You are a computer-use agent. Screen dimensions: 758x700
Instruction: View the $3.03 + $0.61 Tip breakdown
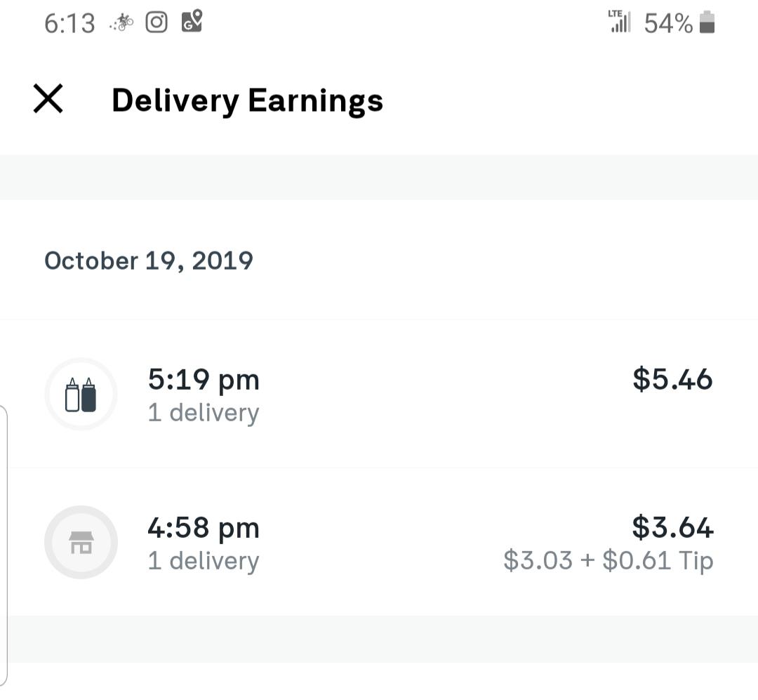(x=608, y=561)
